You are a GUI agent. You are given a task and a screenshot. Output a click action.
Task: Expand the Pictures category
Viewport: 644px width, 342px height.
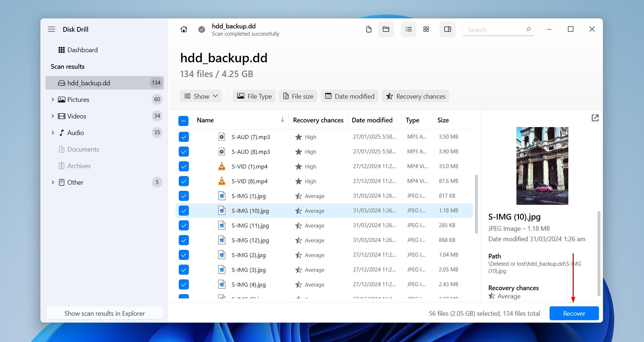(x=53, y=99)
